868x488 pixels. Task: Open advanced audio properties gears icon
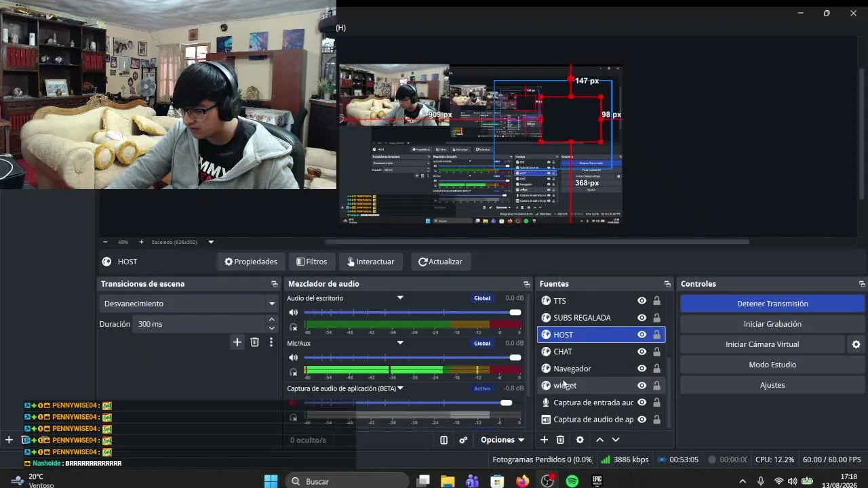463,440
